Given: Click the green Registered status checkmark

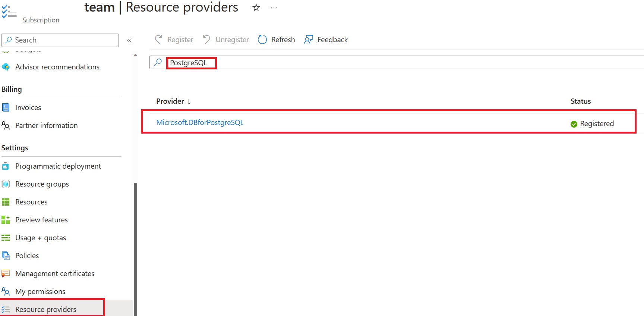Looking at the screenshot, I should pyautogui.click(x=574, y=124).
